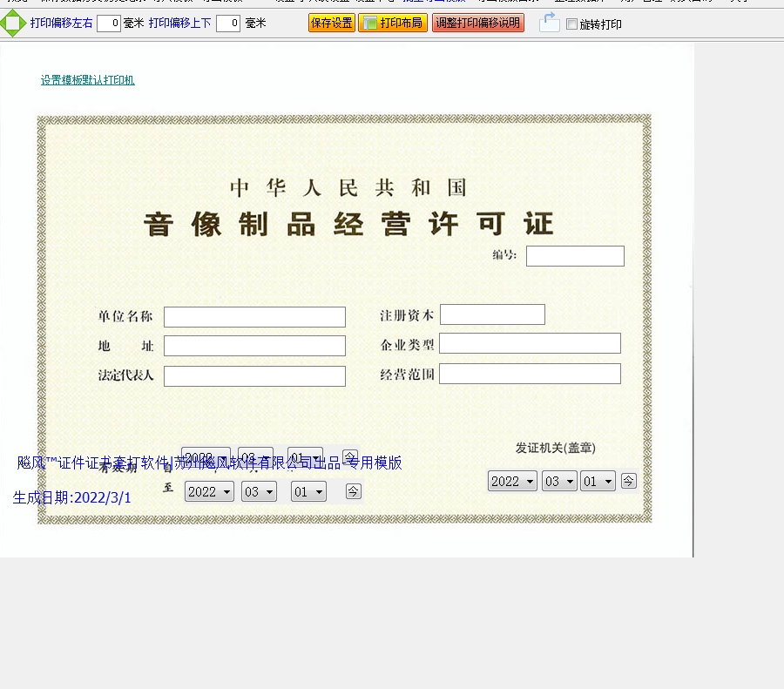Click the green print offset direction arrows icon

click(12, 23)
